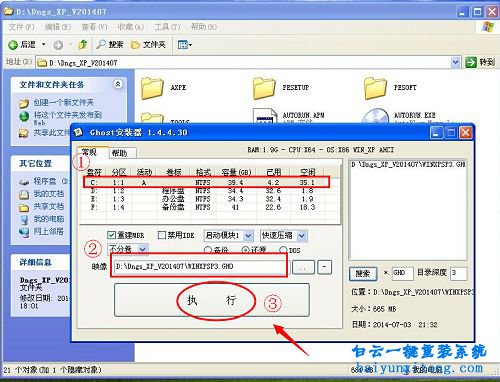Viewport: 500px width, 382px height.
Task: Select the PESETUP folder icon
Action: pyautogui.click(x=264, y=88)
